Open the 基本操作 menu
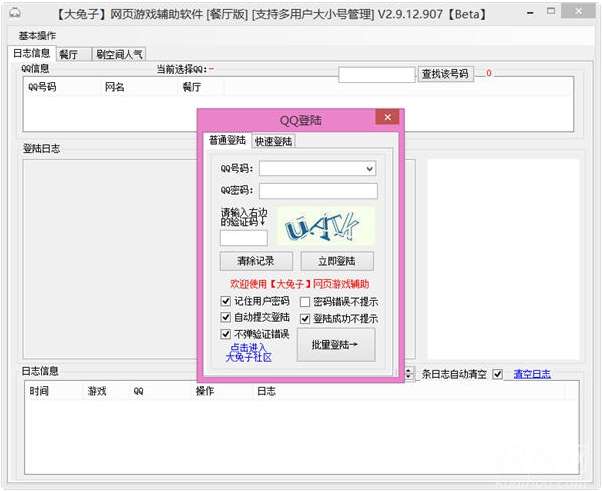602x491 pixels. pos(37,36)
